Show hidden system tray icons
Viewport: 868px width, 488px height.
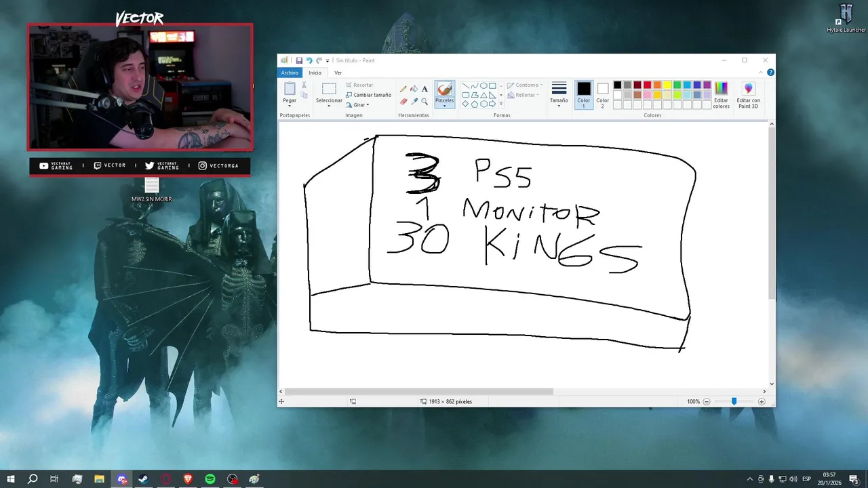click(x=749, y=479)
